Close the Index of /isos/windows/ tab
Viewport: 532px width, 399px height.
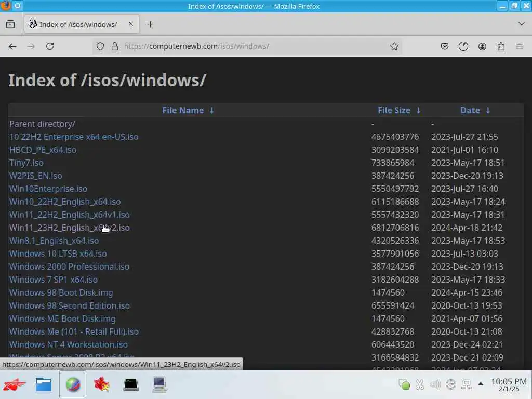coord(130,24)
